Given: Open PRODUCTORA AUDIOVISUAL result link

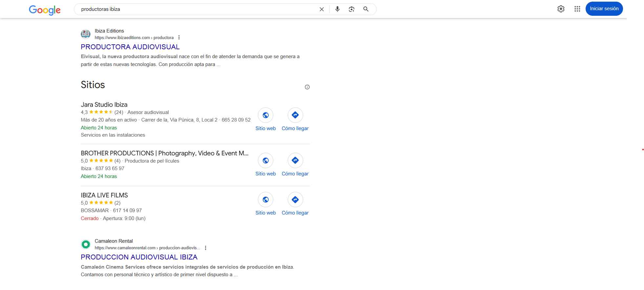Looking at the screenshot, I should pos(130,47).
